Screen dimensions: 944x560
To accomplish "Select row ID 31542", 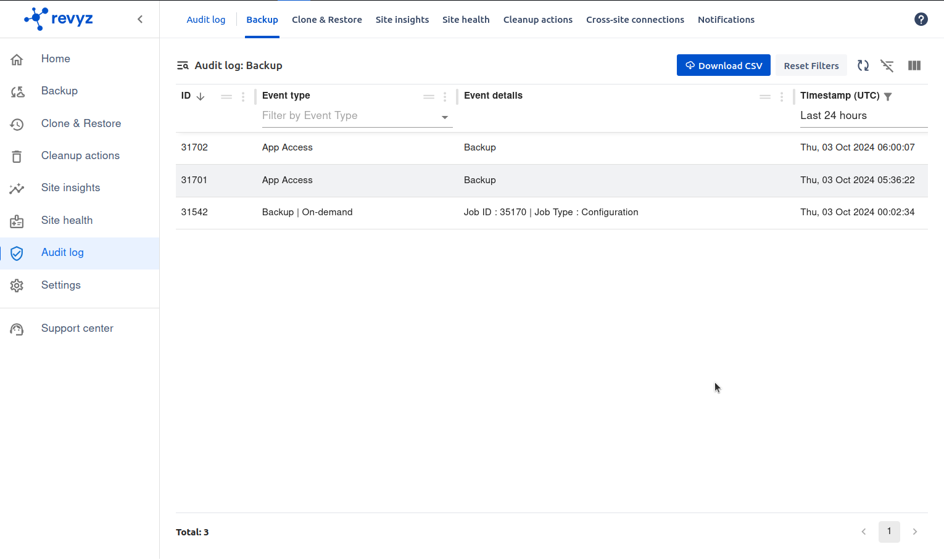I will (x=194, y=212).
